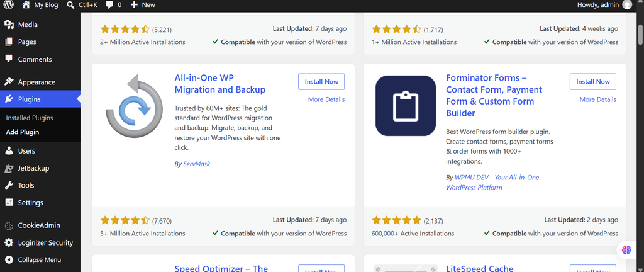Click '5+ Million Active Installations' text

tap(143, 234)
